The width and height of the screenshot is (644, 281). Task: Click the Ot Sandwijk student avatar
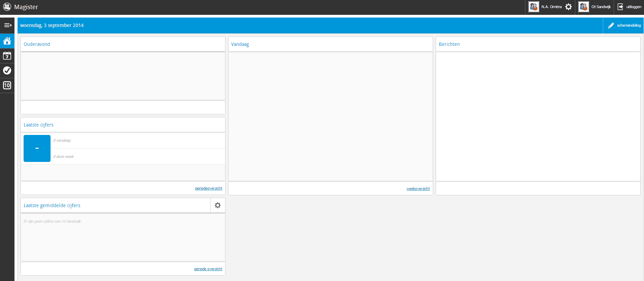[584, 7]
